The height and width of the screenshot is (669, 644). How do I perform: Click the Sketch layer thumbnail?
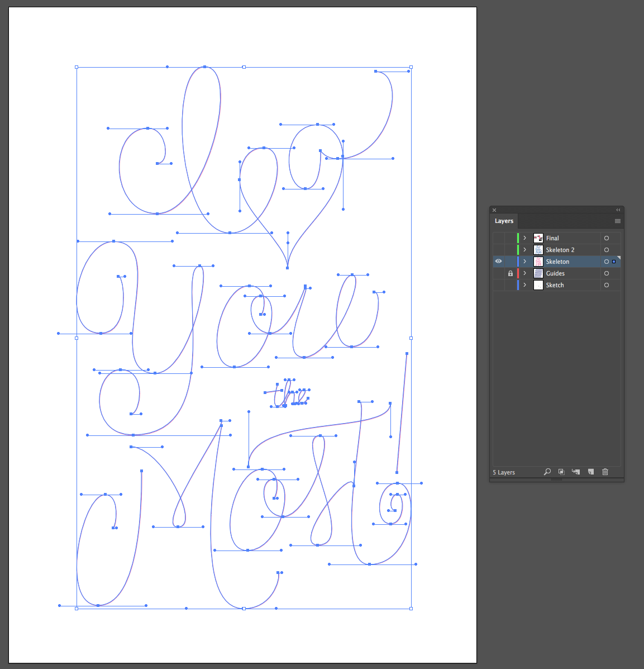coord(538,285)
